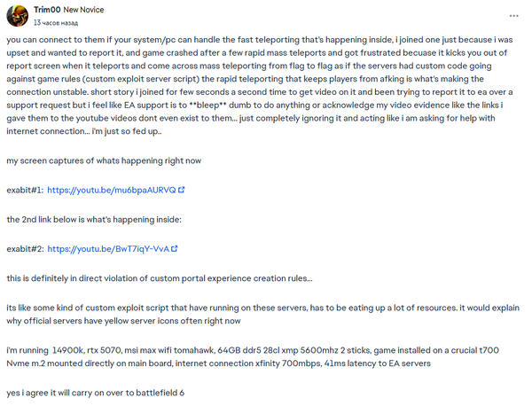The width and height of the screenshot is (532, 406).
Task: Click the "direct violation of custom portal" sentence
Action: click(160, 278)
